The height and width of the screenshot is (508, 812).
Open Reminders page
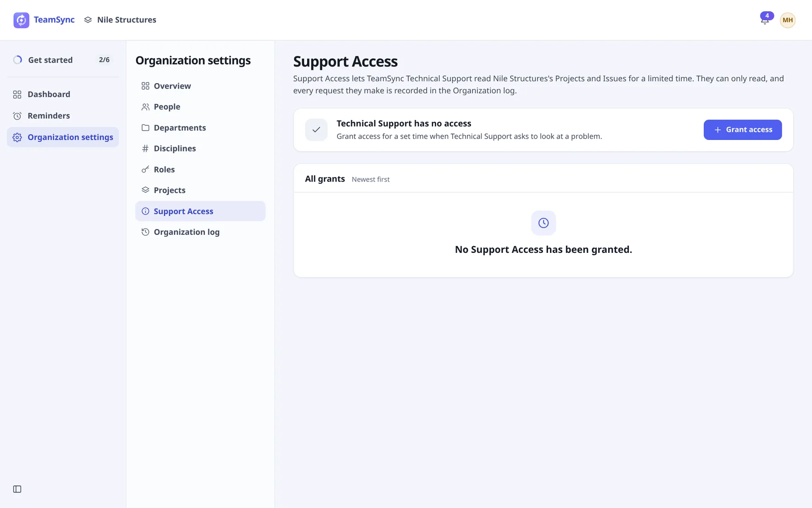(63, 116)
